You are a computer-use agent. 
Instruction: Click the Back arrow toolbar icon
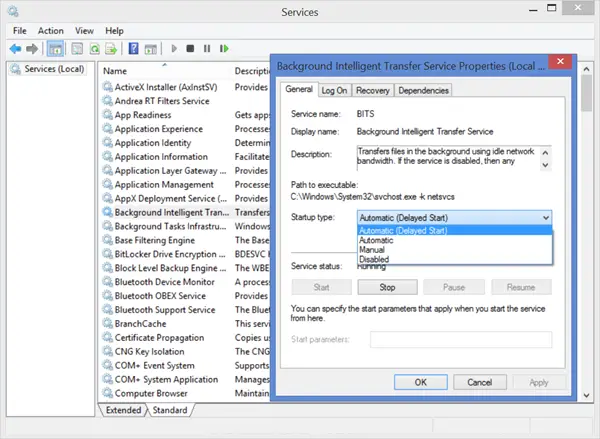[16, 48]
